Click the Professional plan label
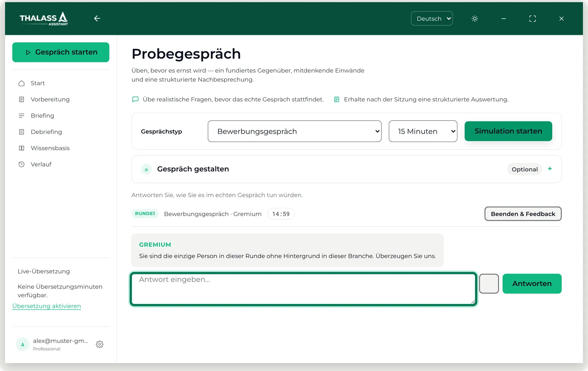588x371 pixels. (47, 349)
